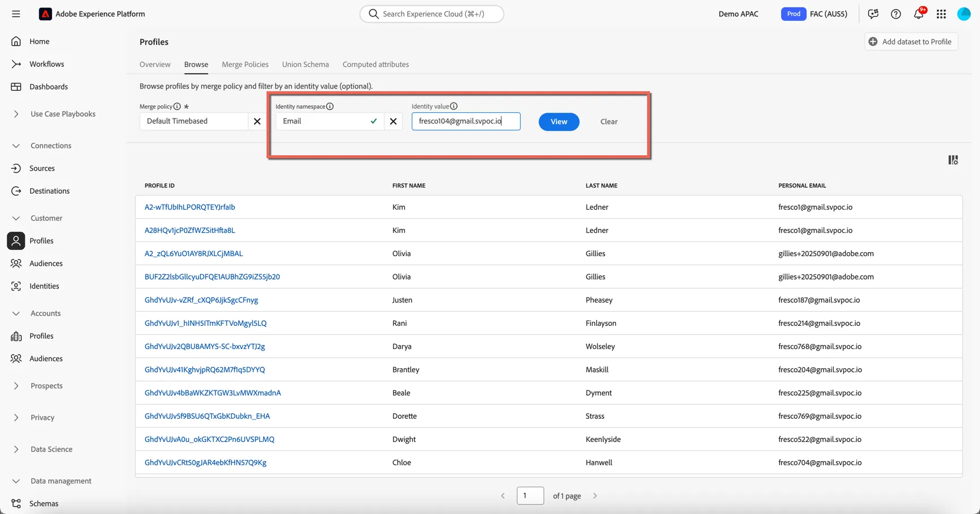Open Dashboards in sidebar
This screenshot has width=980, height=514.
pos(48,87)
